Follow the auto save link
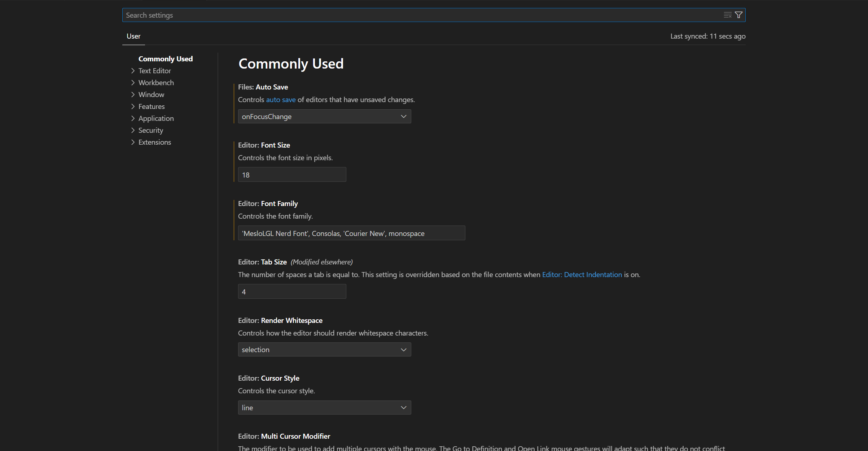Viewport: 868px width, 451px height. [x=281, y=100]
